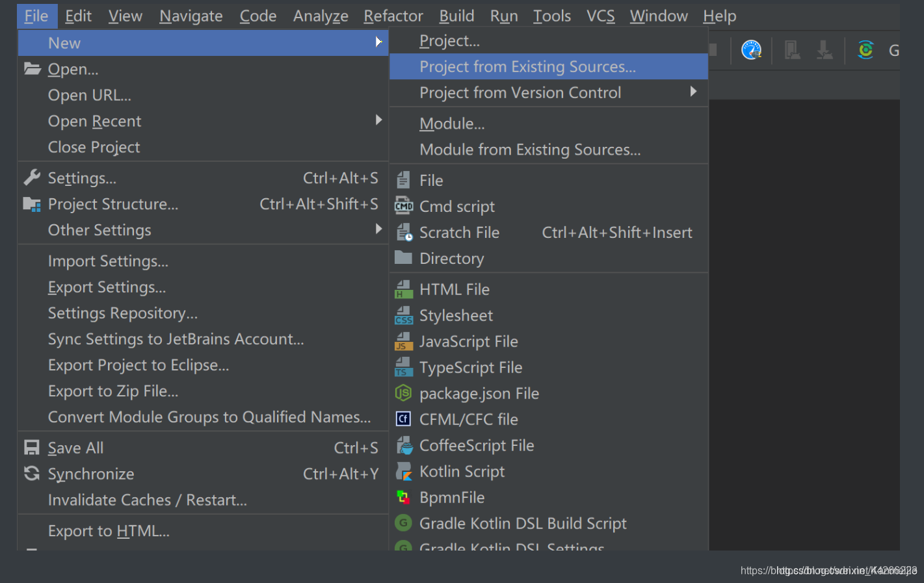
Task: Open the Refactor menu
Action: [x=393, y=16]
